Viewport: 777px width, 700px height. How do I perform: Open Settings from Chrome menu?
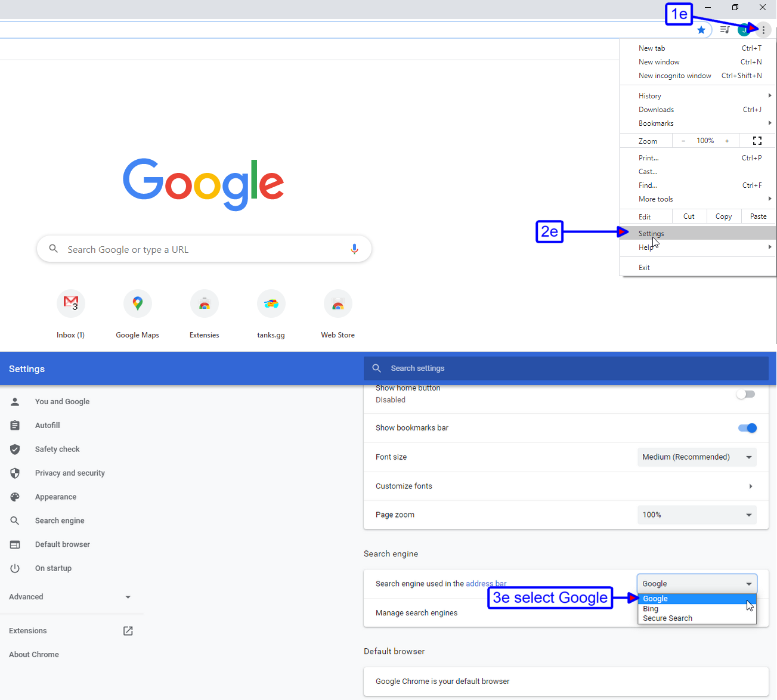pyautogui.click(x=698, y=233)
